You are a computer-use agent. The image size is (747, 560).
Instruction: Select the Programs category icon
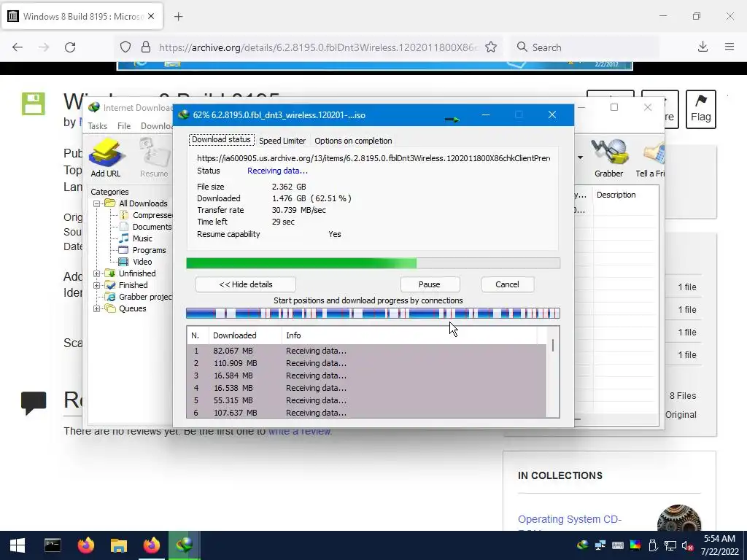tap(123, 250)
